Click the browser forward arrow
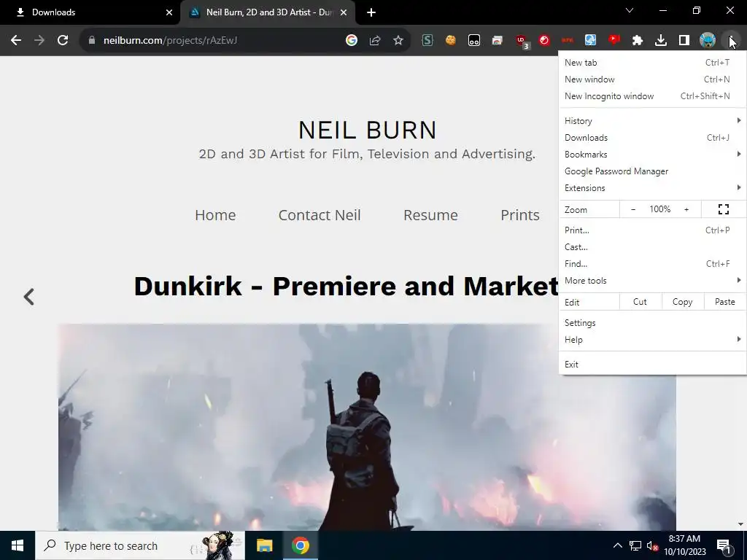This screenshot has height=560, width=747. (x=39, y=41)
